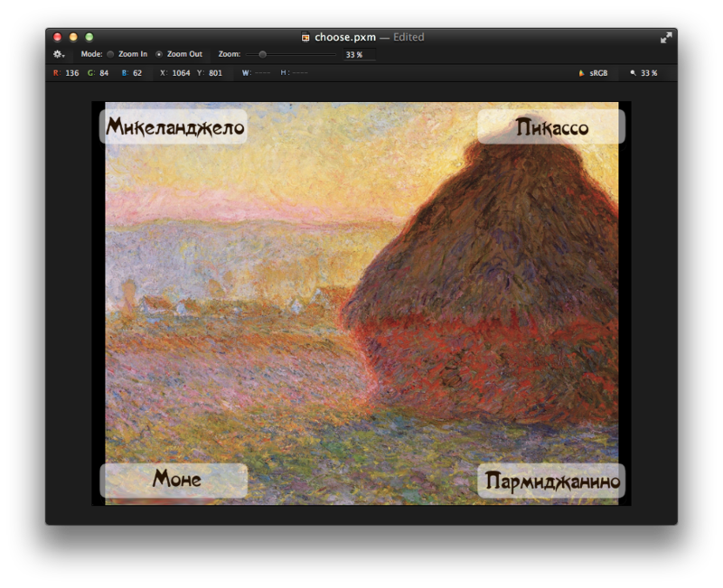Screen dimensions: 723x588
Task: Choose the Микеланджело answer button
Action: click(174, 126)
